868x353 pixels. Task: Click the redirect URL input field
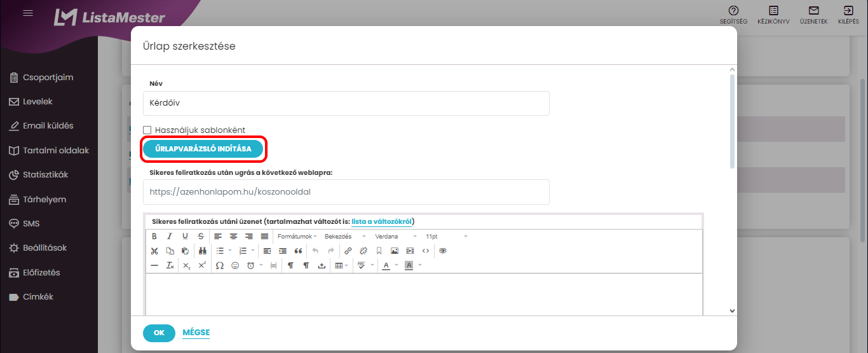point(346,191)
